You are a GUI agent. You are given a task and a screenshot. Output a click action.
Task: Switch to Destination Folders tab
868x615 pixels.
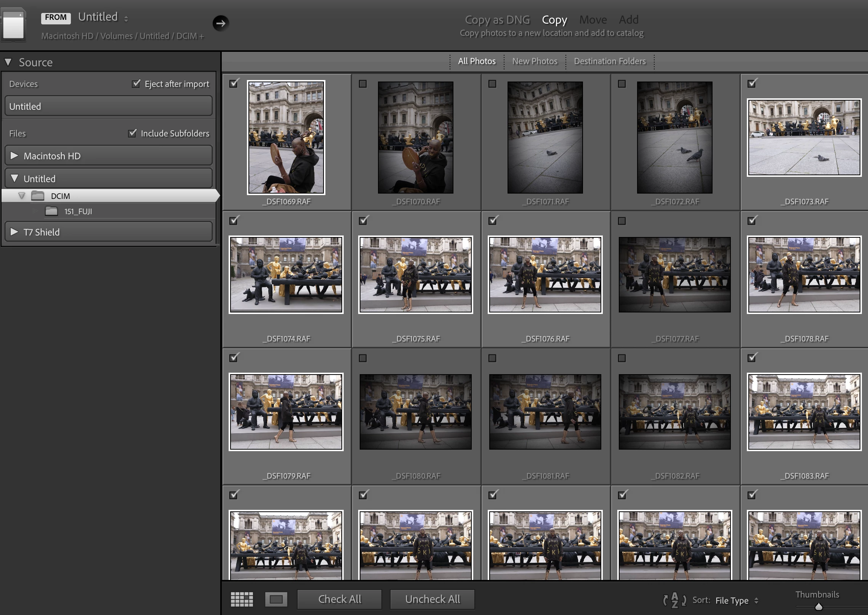[x=610, y=61]
